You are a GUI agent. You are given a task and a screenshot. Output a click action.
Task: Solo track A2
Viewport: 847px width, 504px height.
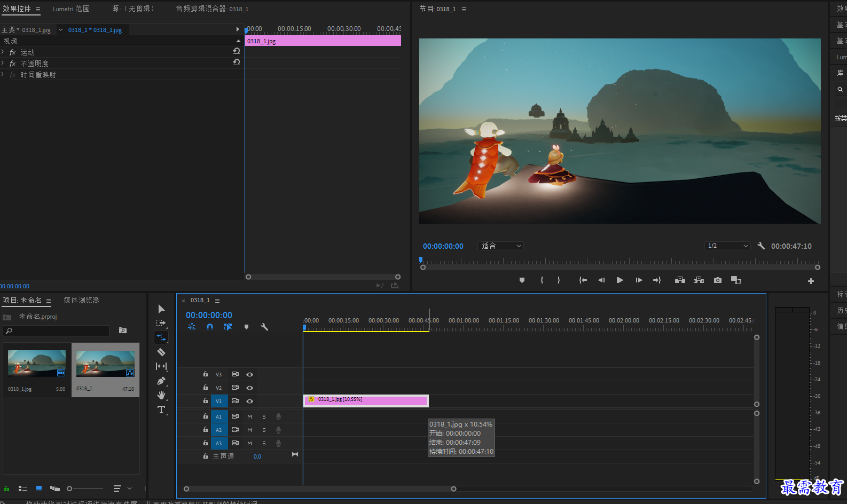click(x=264, y=430)
